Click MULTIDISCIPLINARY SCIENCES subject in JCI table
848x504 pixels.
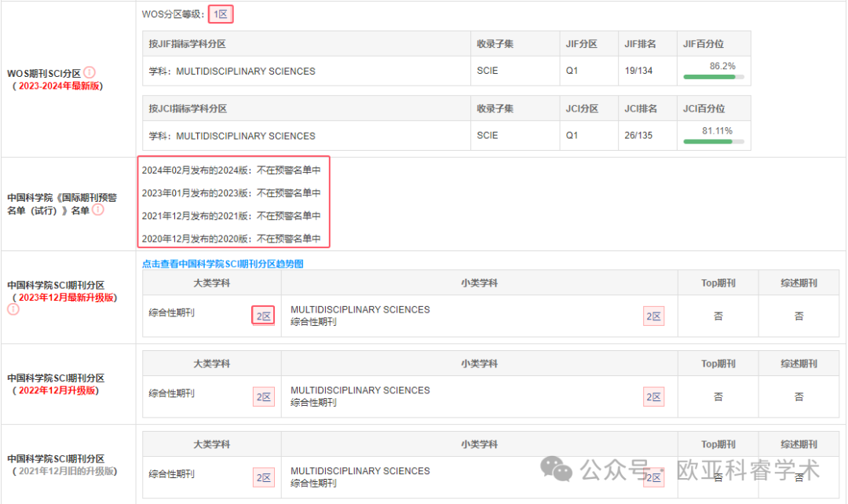(246, 136)
